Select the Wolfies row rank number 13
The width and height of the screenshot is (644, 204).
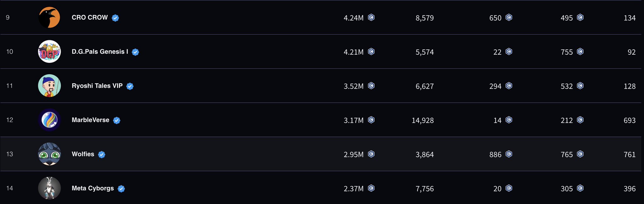[10, 154]
